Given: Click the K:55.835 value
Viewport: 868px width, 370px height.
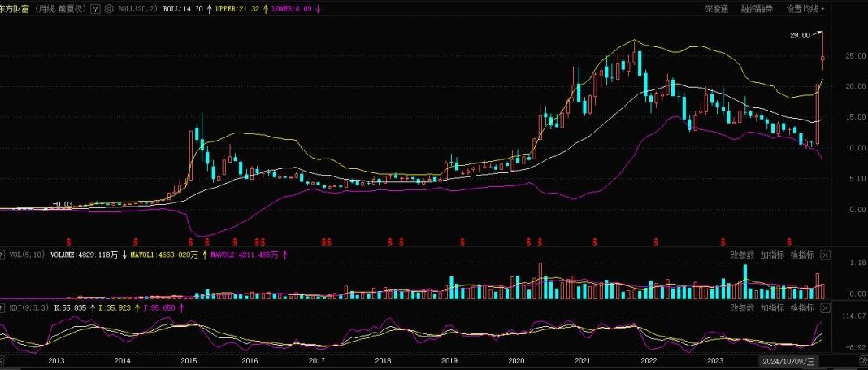Looking at the screenshot, I should tap(69, 307).
